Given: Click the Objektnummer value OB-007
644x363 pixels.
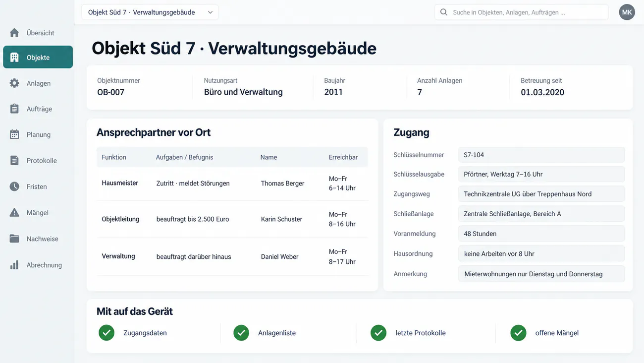Looking at the screenshot, I should (111, 92).
